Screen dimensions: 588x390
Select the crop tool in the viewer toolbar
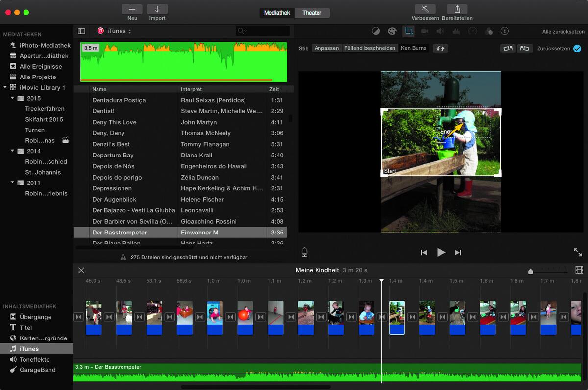[x=408, y=31]
